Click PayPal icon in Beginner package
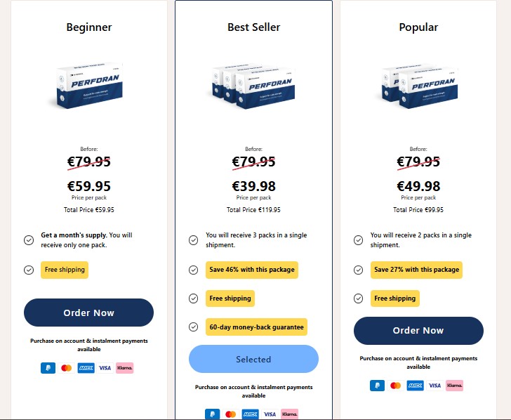This screenshot has width=511, height=420. 48,367
